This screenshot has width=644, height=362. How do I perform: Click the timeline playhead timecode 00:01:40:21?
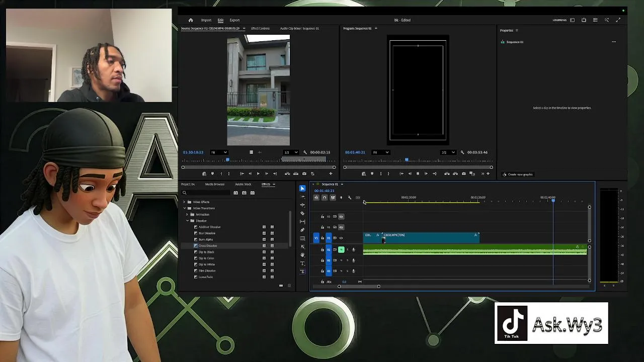click(x=324, y=191)
